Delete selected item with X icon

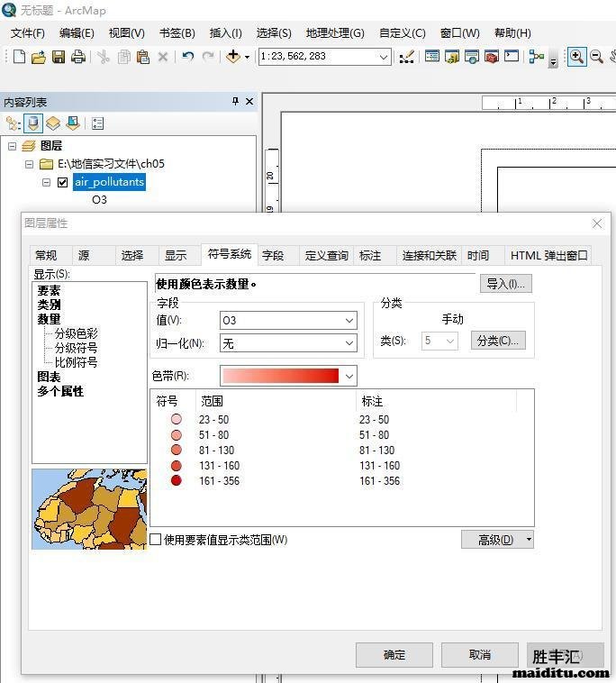[x=163, y=57]
